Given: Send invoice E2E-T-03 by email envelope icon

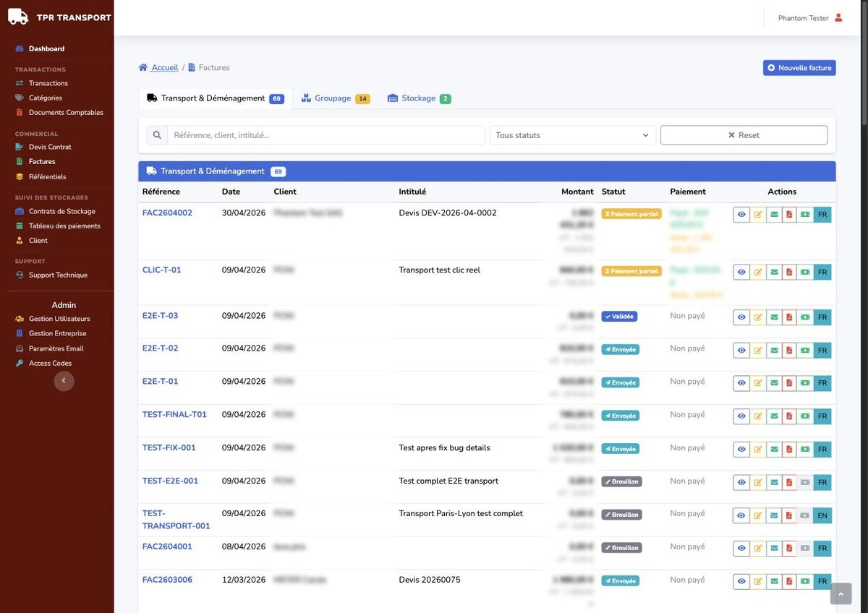Looking at the screenshot, I should click(x=774, y=317).
